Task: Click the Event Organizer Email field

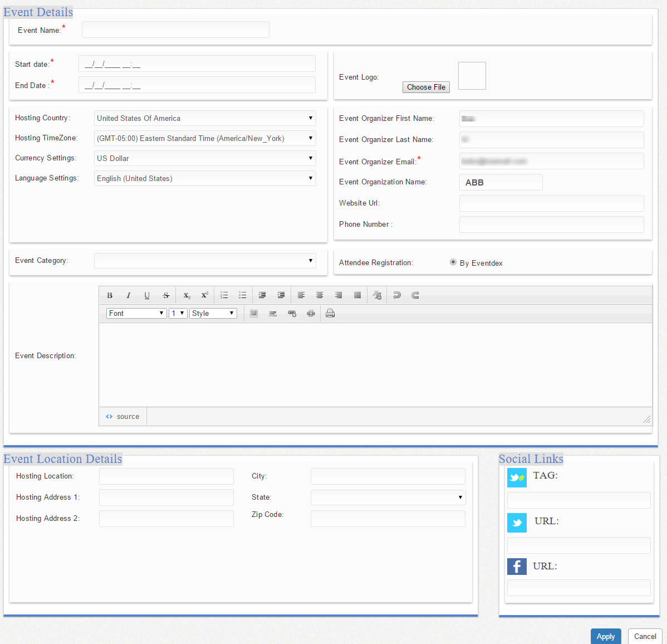Action: coord(551,161)
